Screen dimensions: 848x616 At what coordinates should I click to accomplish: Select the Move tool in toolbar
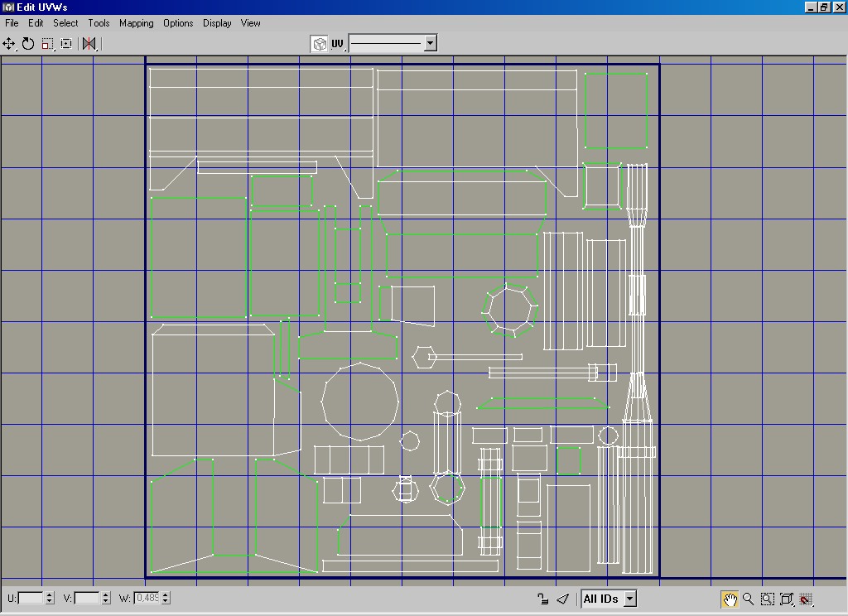pos(9,44)
